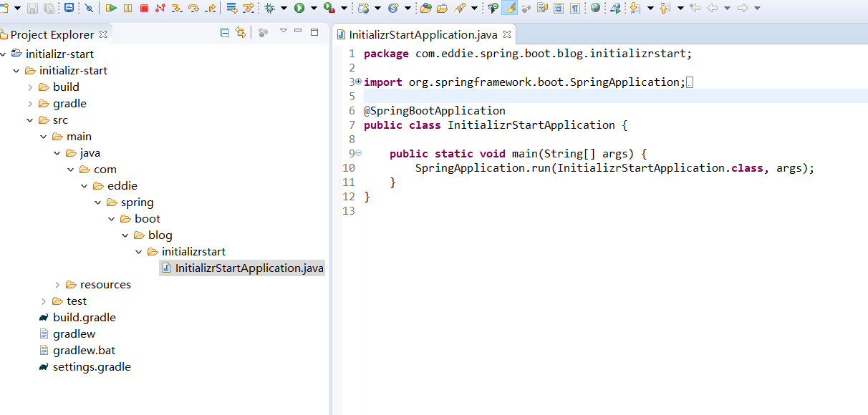Toggle Link with Editor in Project Explorer
Screen dimensions: 868x415
pyautogui.click(x=241, y=32)
